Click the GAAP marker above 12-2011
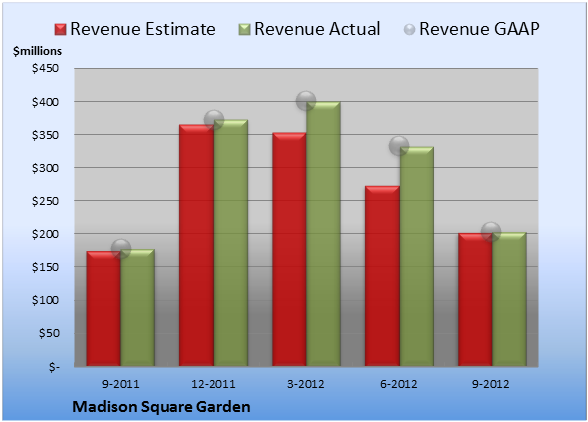Image resolution: width=588 pixels, height=422 pixels. 214,120
